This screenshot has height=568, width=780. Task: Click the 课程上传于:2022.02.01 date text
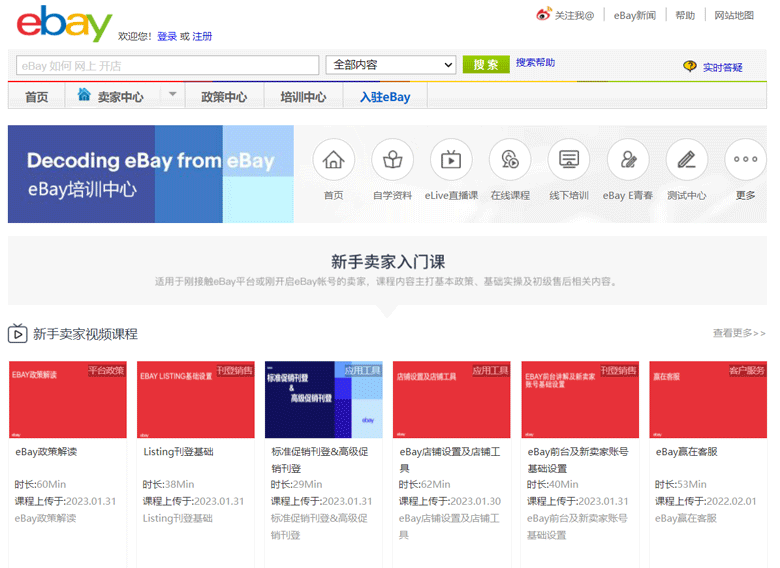pyautogui.click(x=705, y=501)
